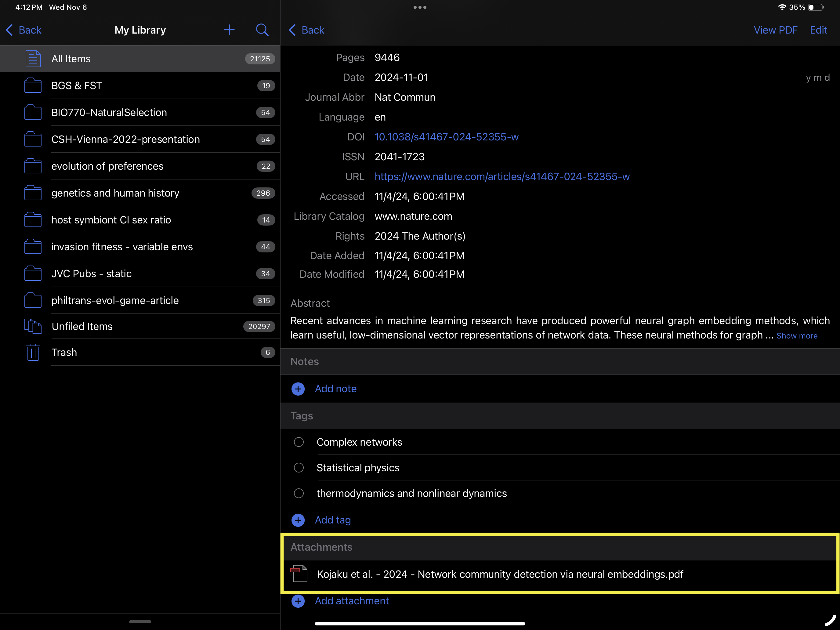The height and width of the screenshot is (630, 840).
Task: Click the plus icon beside Add tag
Action: [298, 520]
